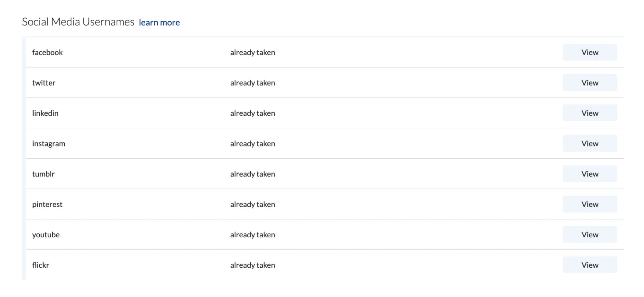Click the Social Media Usernames heading
The width and height of the screenshot is (644, 297).
78,22
